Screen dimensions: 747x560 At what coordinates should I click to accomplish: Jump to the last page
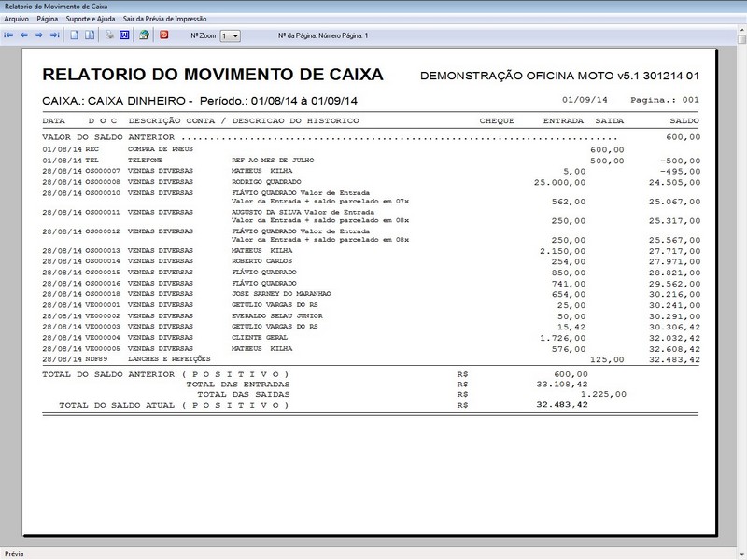click(54, 35)
